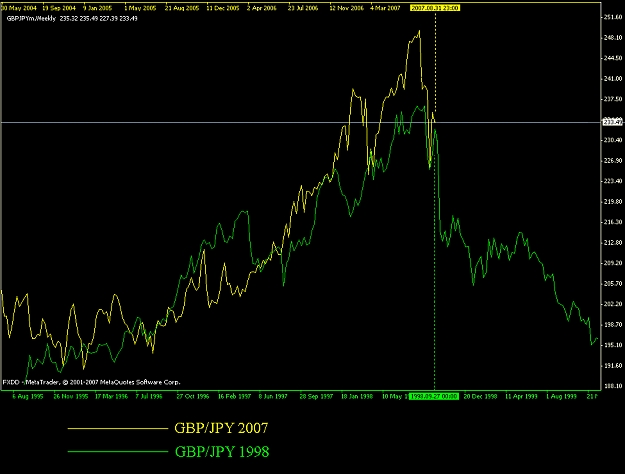Click the 241.00 price axis label

click(x=613, y=79)
